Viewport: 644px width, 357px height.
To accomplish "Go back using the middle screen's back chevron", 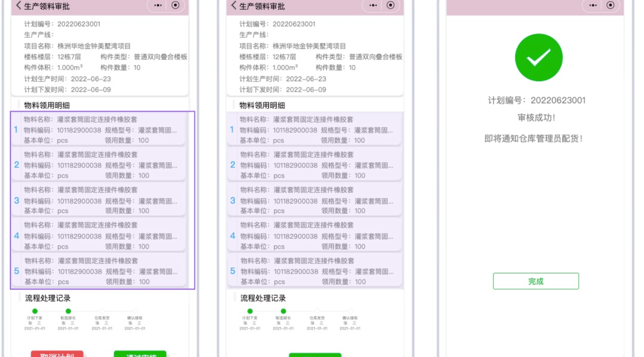I will tap(234, 6).
